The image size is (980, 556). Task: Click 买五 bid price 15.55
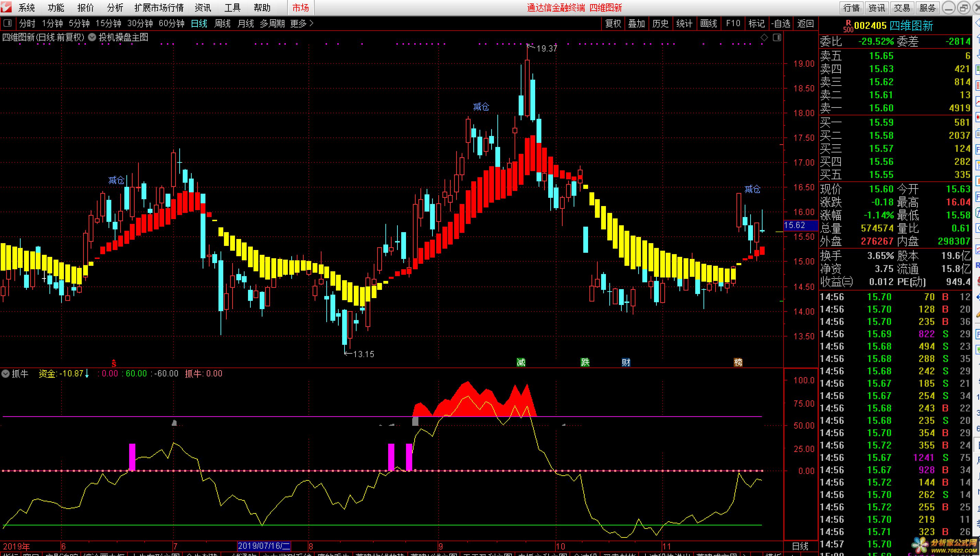881,175
